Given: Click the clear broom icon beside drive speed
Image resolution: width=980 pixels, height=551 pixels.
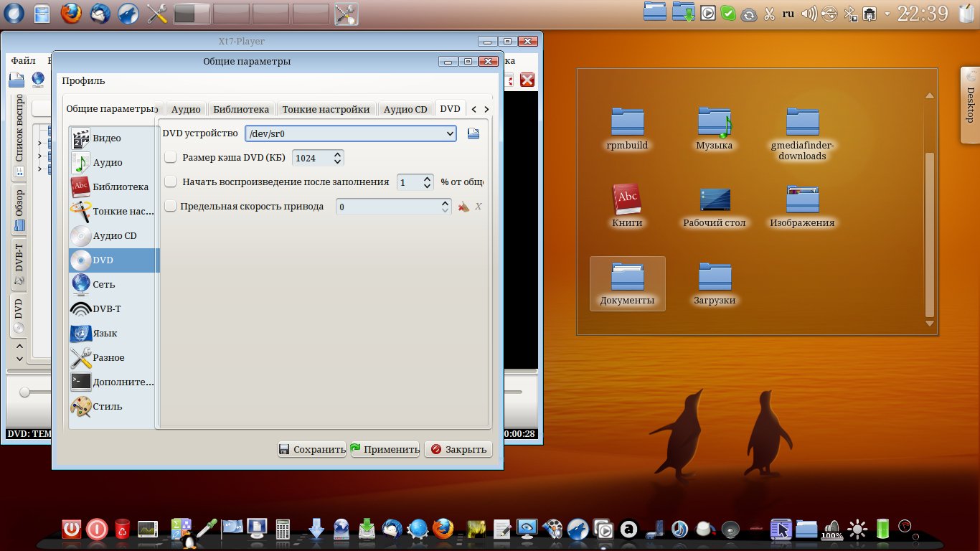Looking at the screenshot, I should tap(463, 207).
